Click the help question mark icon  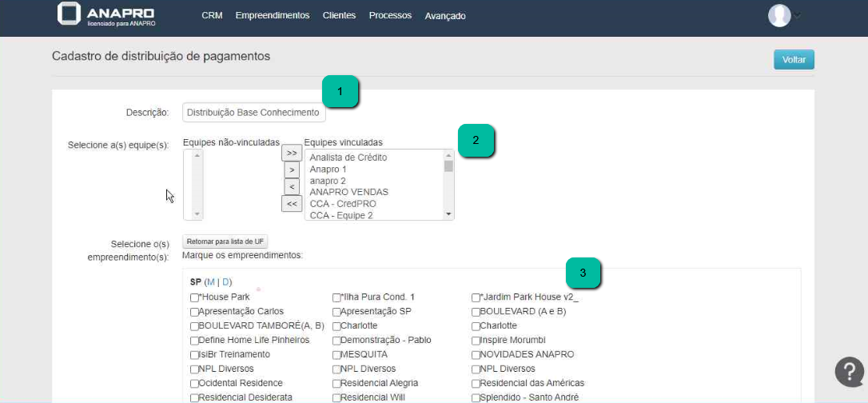coord(849,372)
